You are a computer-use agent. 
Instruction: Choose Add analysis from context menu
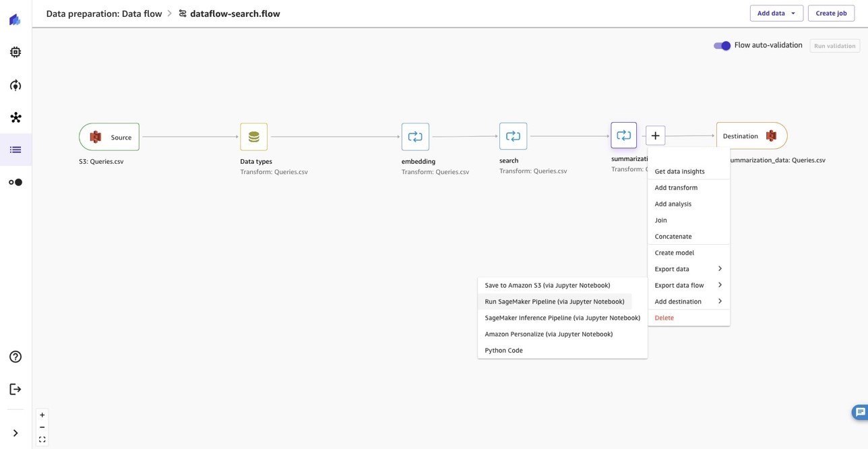689,204
